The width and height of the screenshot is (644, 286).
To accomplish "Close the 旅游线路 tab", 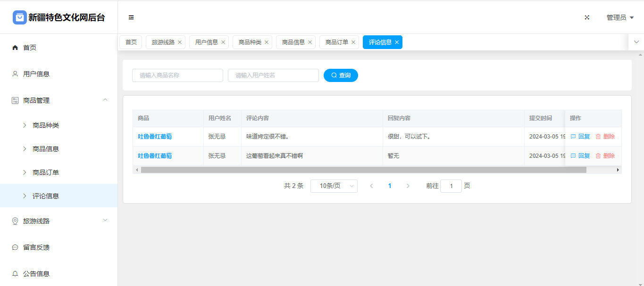I will click(180, 42).
